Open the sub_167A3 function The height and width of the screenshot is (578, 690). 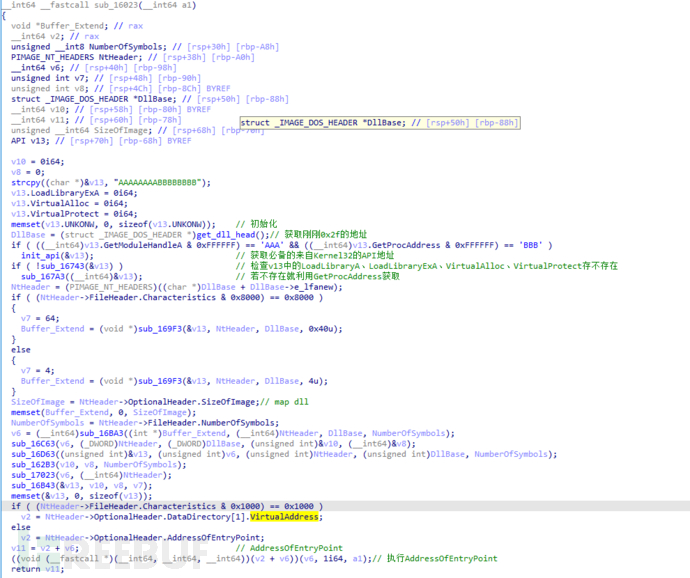[42, 277]
